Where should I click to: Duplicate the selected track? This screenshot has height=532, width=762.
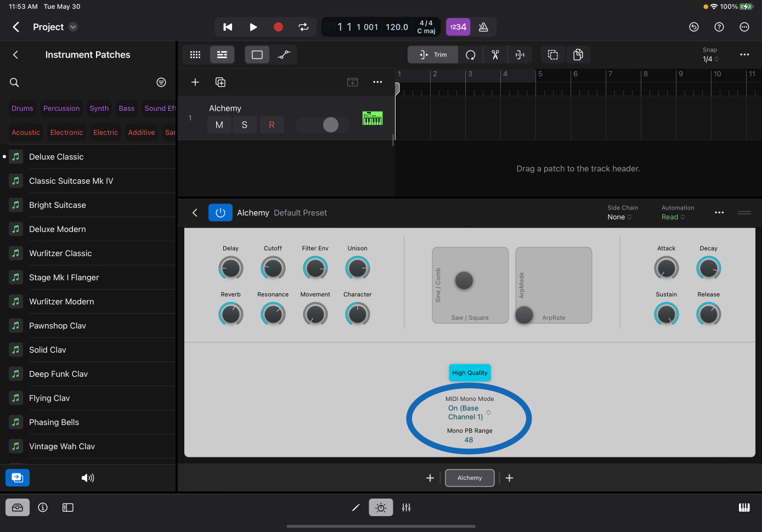pos(221,82)
